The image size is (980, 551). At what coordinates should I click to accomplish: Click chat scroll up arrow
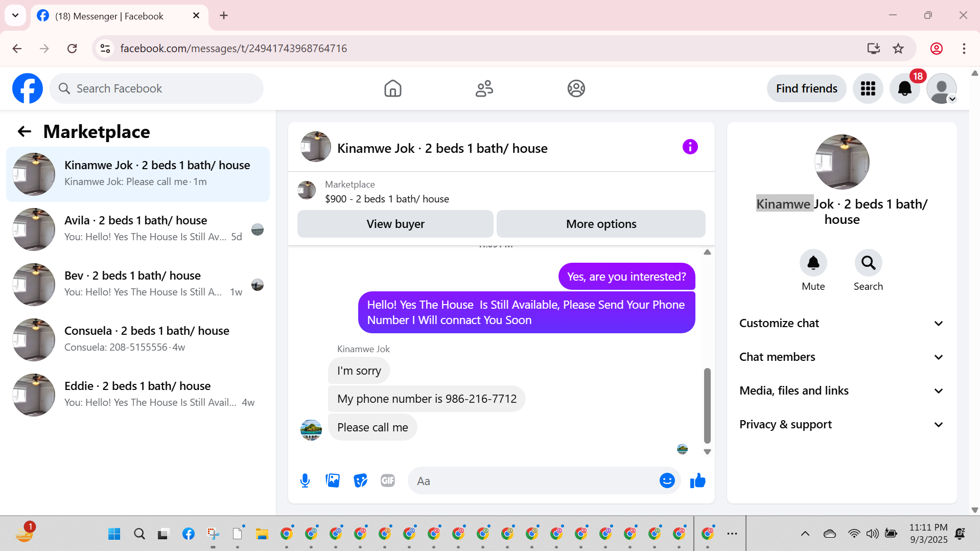[707, 252]
